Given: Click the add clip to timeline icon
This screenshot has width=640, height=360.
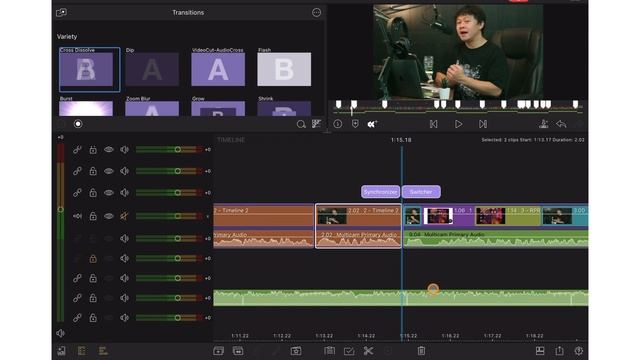Looking at the screenshot, I should (x=218, y=351).
